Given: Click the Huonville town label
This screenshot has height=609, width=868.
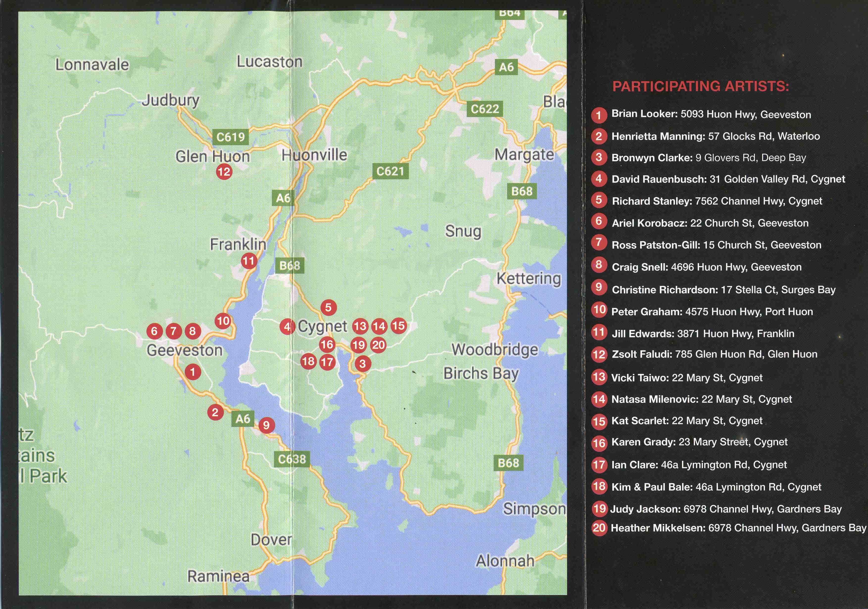Looking at the screenshot, I should (x=314, y=155).
